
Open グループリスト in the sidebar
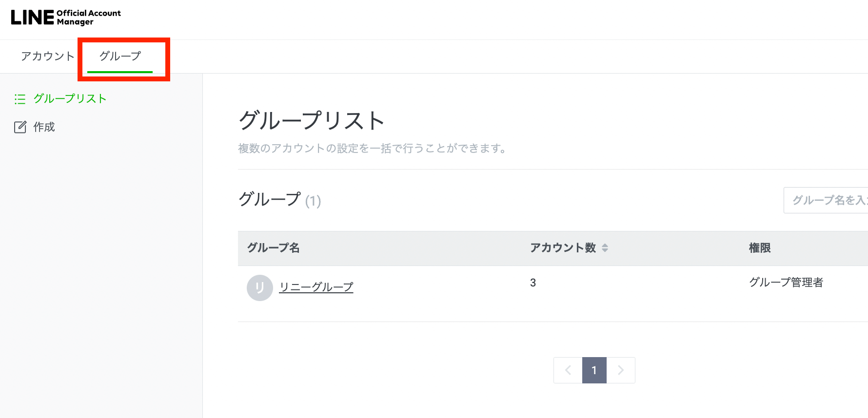click(70, 99)
